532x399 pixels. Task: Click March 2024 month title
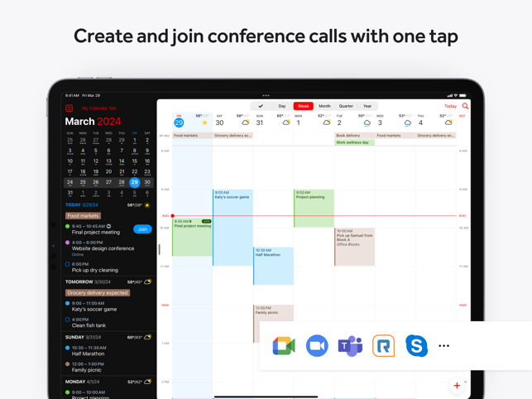(93, 122)
